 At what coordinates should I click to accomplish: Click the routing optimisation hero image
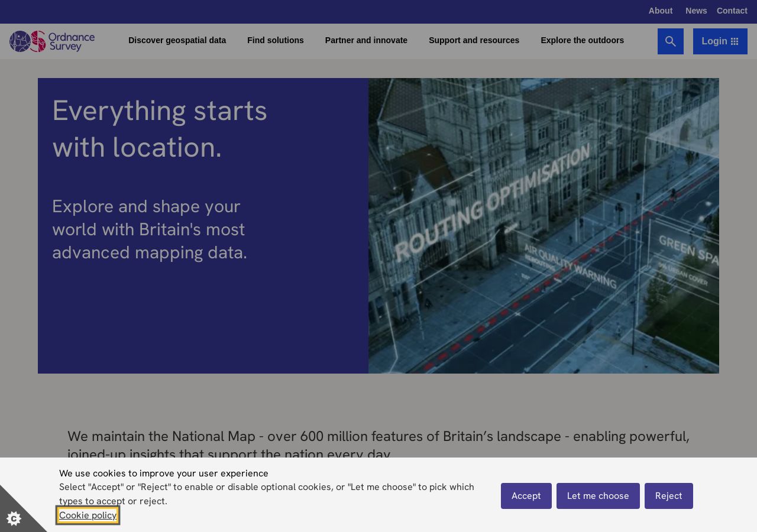tap(544, 226)
